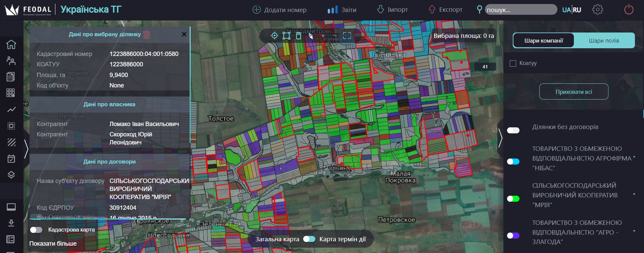Expand the Агрофірма "НІБАС" layer dropdown
Screen dimensions: 644x253
click(x=634, y=157)
